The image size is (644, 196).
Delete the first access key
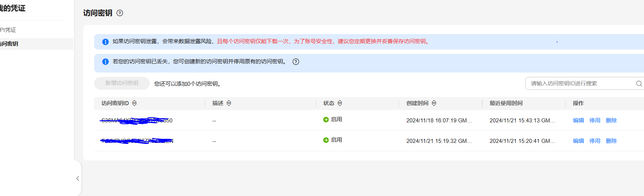[x=611, y=121]
